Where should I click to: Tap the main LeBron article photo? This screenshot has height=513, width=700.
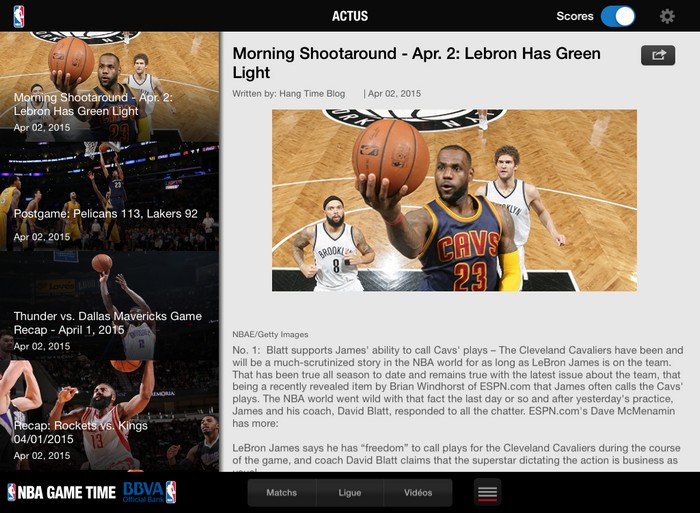(454, 200)
